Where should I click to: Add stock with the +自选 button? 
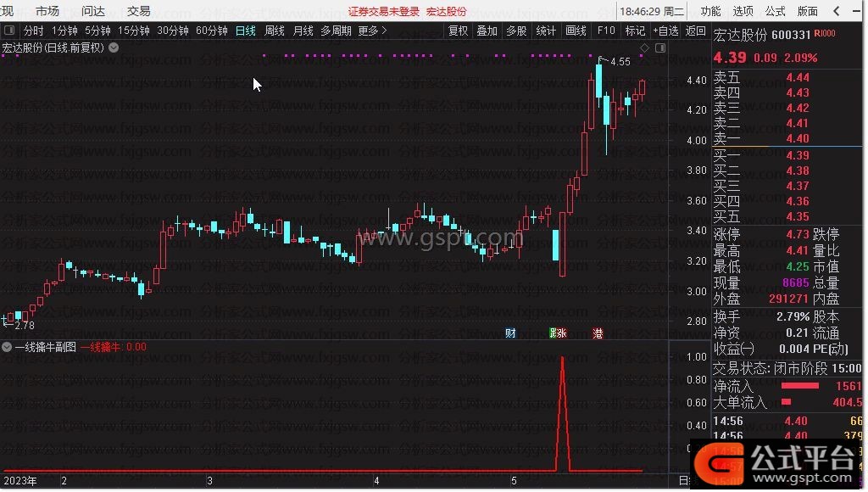pyautogui.click(x=666, y=31)
